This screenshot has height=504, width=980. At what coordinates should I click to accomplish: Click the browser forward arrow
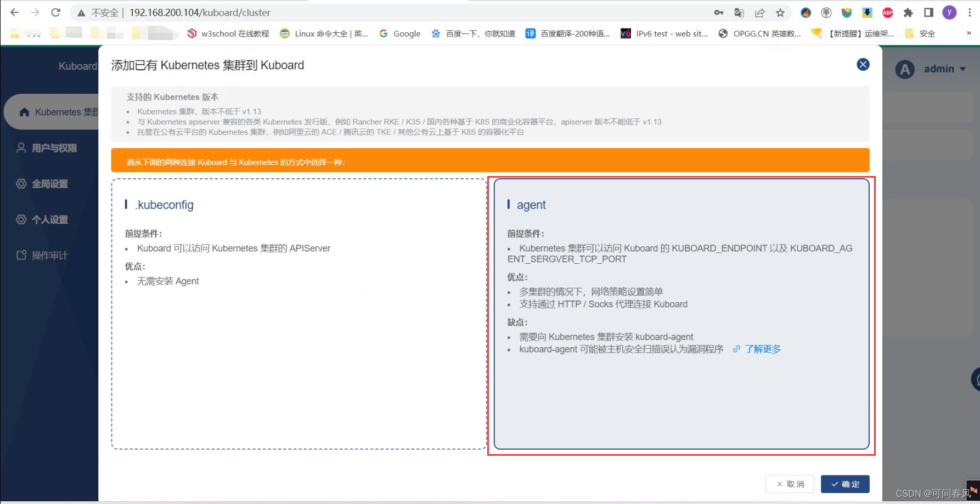[x=35, y=12]
